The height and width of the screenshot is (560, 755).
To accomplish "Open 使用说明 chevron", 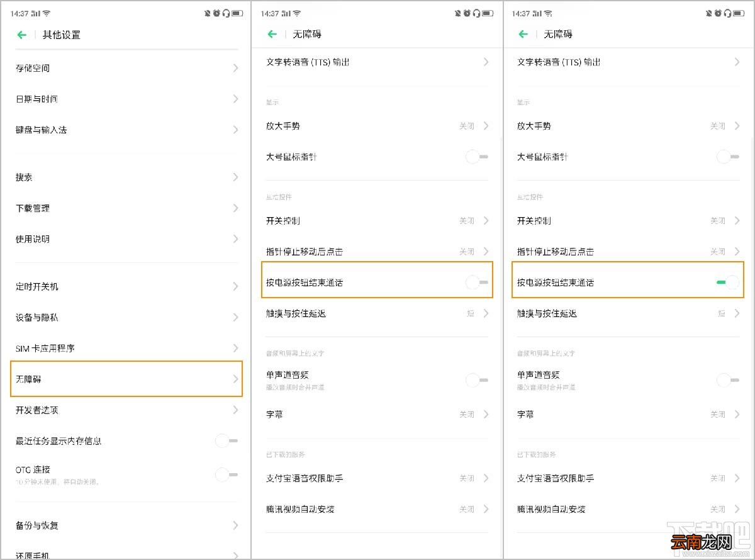I will point(235,239).
